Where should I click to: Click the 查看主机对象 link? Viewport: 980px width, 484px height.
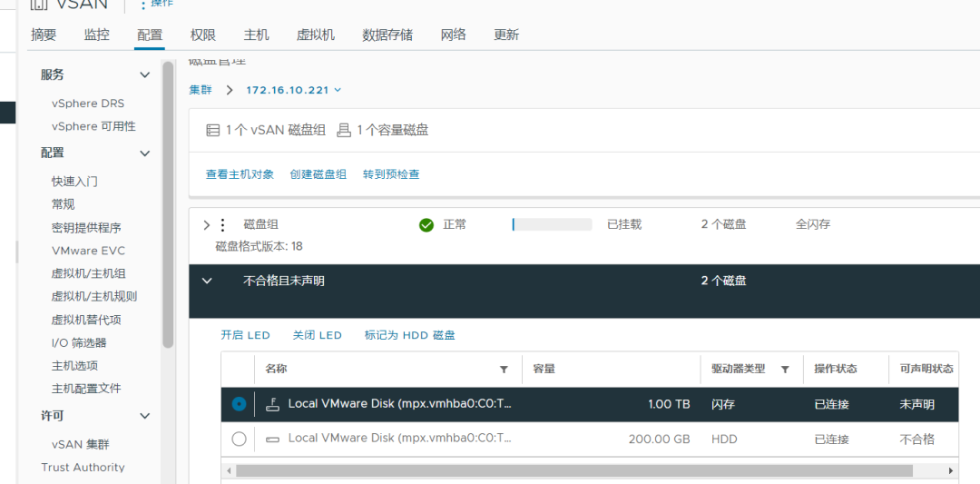(x=240, y=174)
